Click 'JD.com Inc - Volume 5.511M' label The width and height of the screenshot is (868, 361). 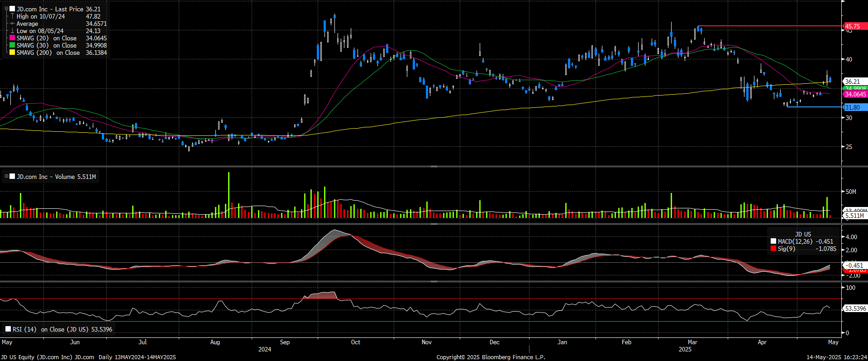pyautogui.click(x=56, y=177)
